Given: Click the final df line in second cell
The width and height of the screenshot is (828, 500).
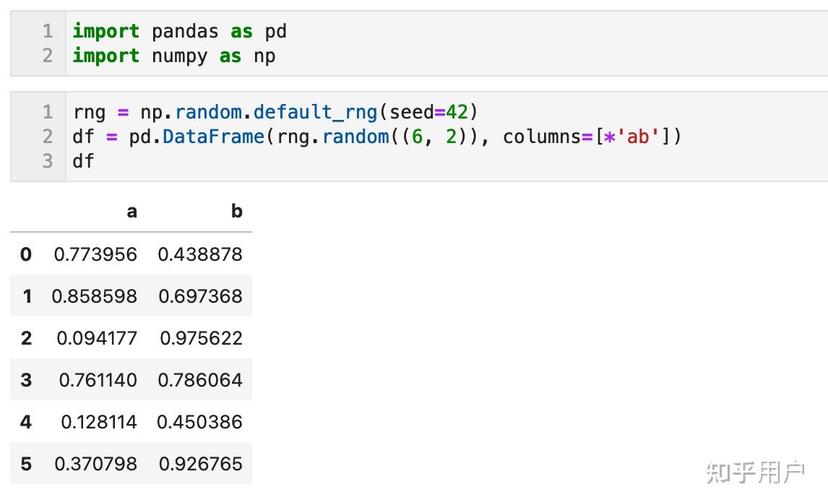Looking at the screenshot, I should pyautogui.click(x=83, y=161).
